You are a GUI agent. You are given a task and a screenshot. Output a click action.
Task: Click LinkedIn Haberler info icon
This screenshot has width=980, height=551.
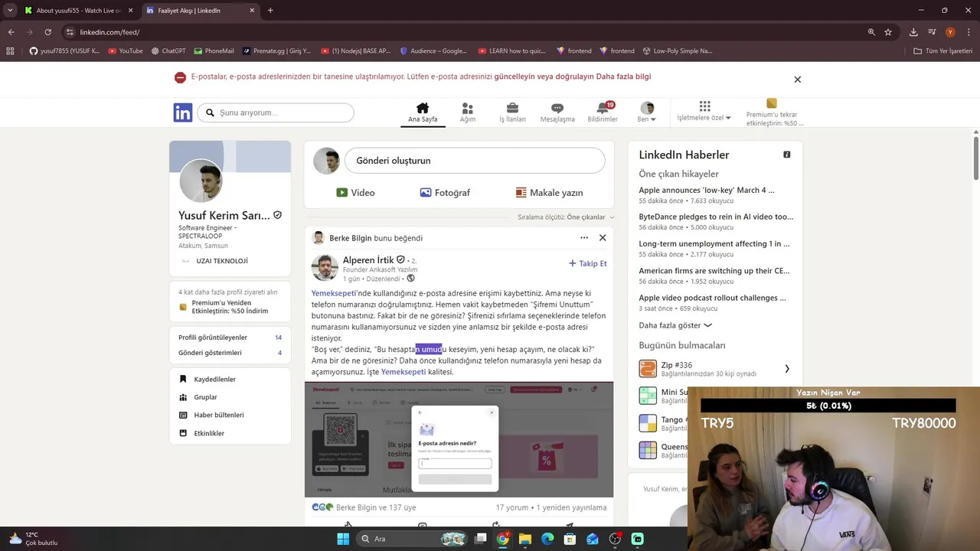pos(786,155)
